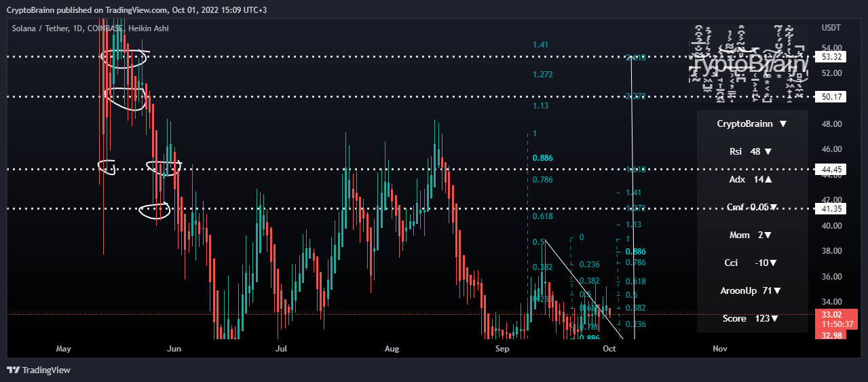Click the Jul label on the time axis
Screen dimensions: 868x382
coord(282,349)
